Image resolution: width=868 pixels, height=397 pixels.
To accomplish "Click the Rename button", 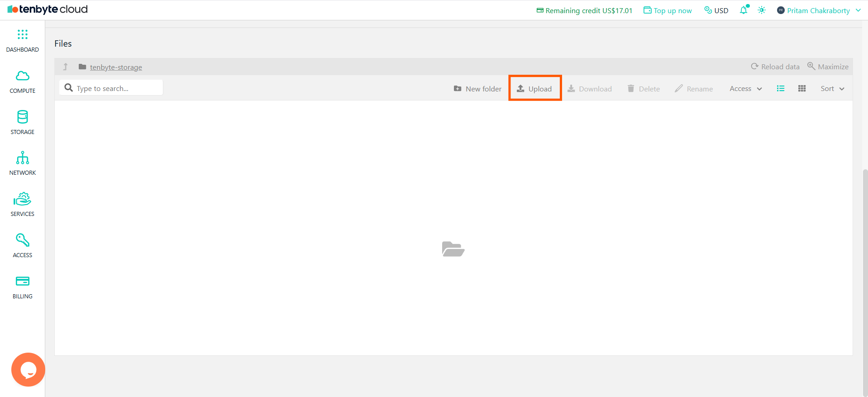I will 694,89.
